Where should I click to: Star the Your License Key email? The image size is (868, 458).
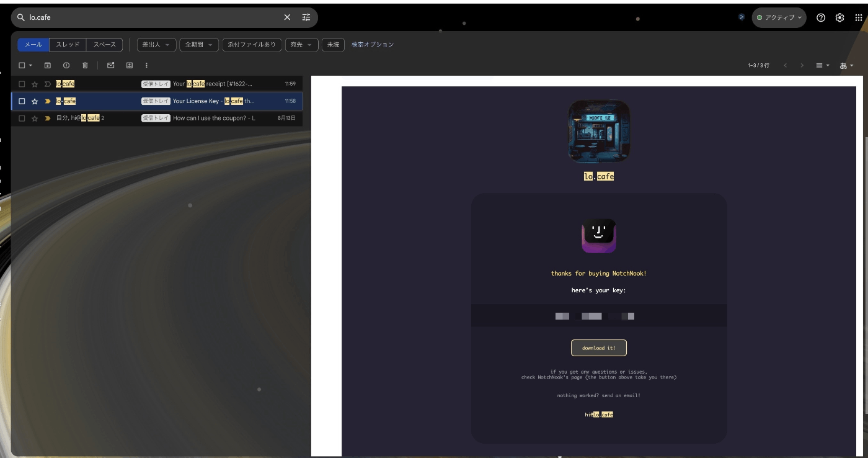tap(35, 101)
